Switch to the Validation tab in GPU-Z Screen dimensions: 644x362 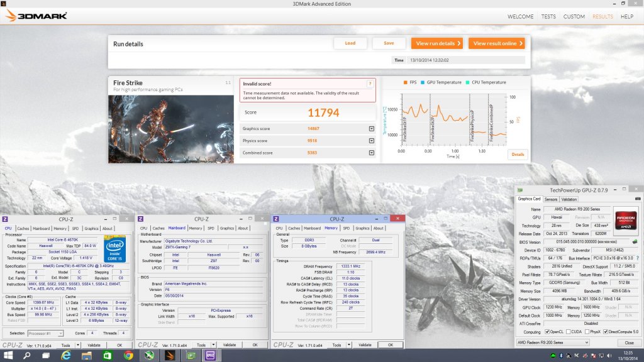coord(569,199)
